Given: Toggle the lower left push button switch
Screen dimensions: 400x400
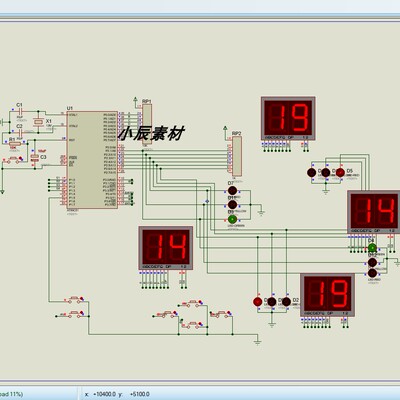Looking at the screenshot, I should [x=74, y=314].
